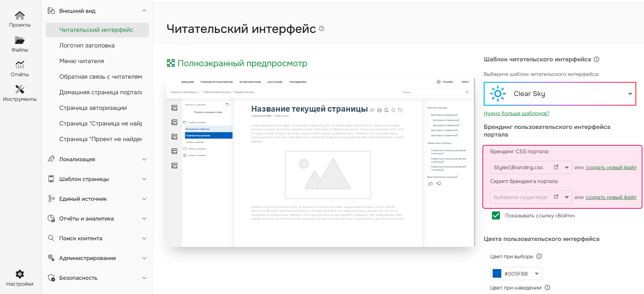Viewport: 644px width, 294px height.
Task: Click the Единый источник section icon
Action: 51,199
